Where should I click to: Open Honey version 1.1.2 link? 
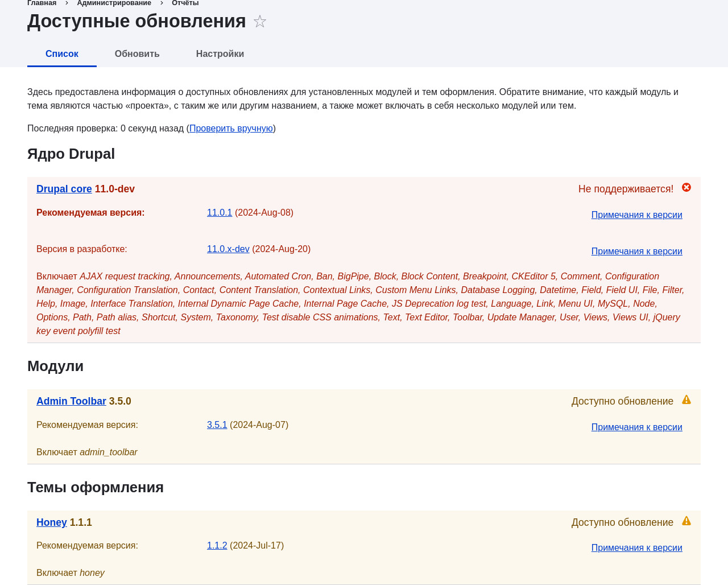click(x=217, y=546)
